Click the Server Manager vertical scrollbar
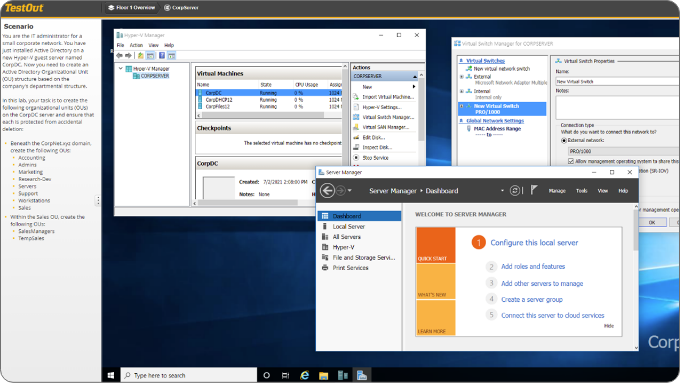 click(636, 230)
